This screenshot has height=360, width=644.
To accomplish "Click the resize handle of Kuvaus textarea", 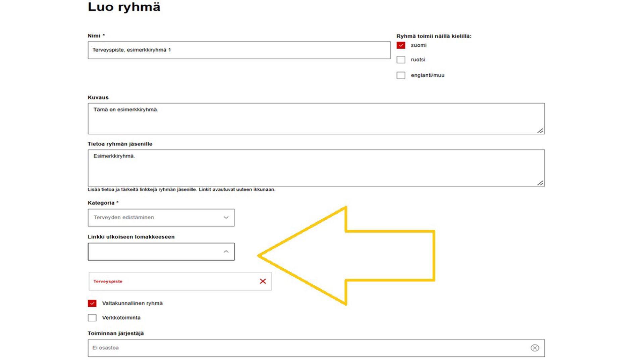I will click(540, 131).
